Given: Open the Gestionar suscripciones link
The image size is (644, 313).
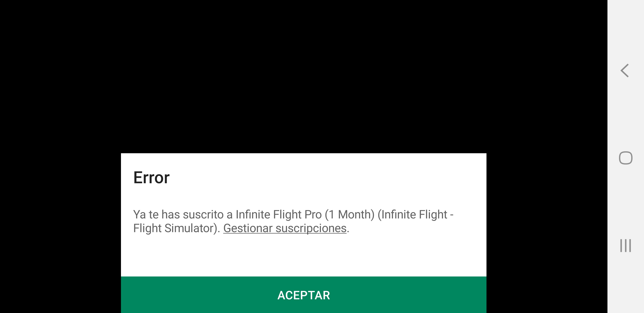Looking at the screenshot, I should point(285,228).
